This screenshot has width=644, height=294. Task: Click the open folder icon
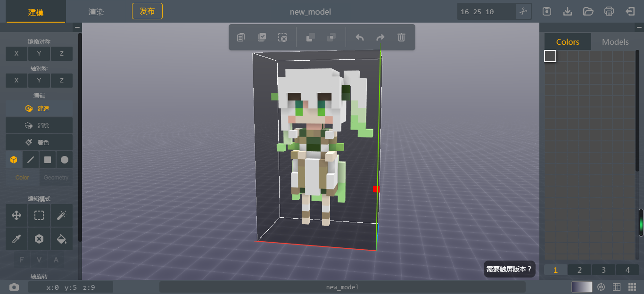pyautogui.click(x=588, y=11)
